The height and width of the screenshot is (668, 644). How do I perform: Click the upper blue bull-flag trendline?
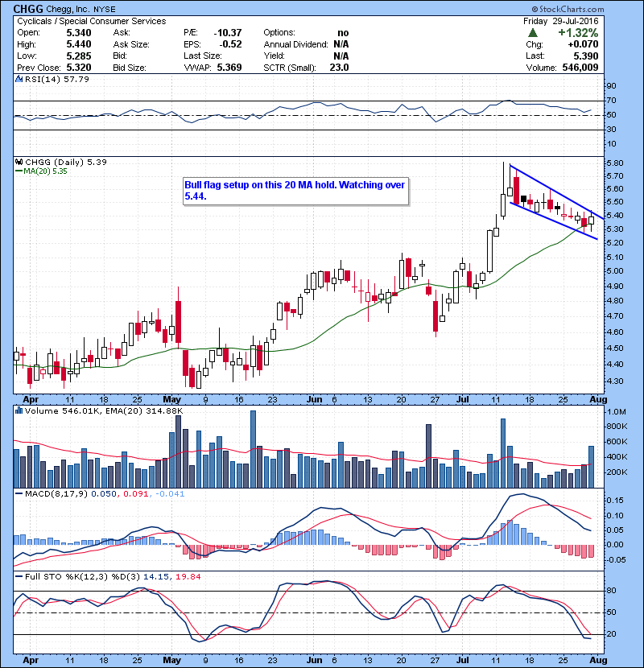pos(556,192)
